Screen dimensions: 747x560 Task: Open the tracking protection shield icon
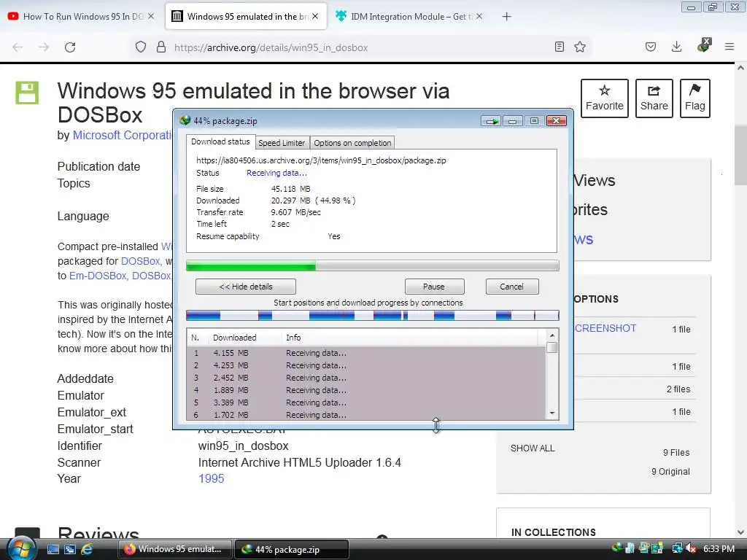[x=141, y=47]
